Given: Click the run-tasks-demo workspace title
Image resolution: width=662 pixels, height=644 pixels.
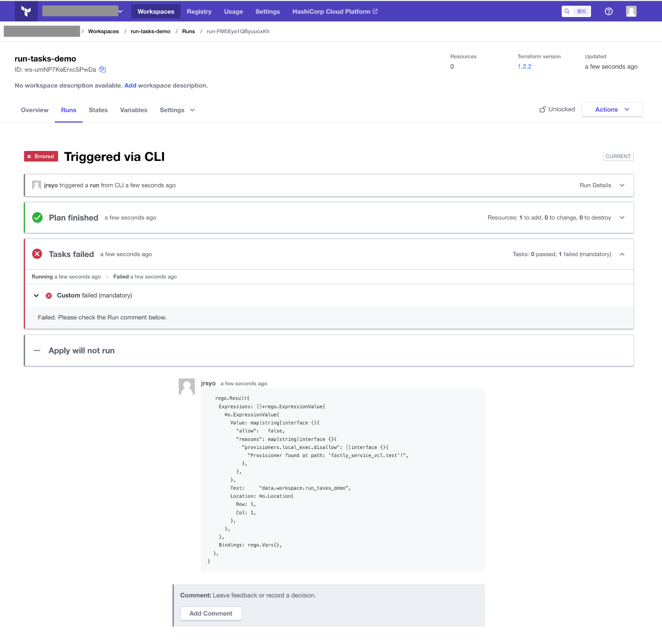Looking at the screenshot, I should pyautogui.click(x=45, y=59).
